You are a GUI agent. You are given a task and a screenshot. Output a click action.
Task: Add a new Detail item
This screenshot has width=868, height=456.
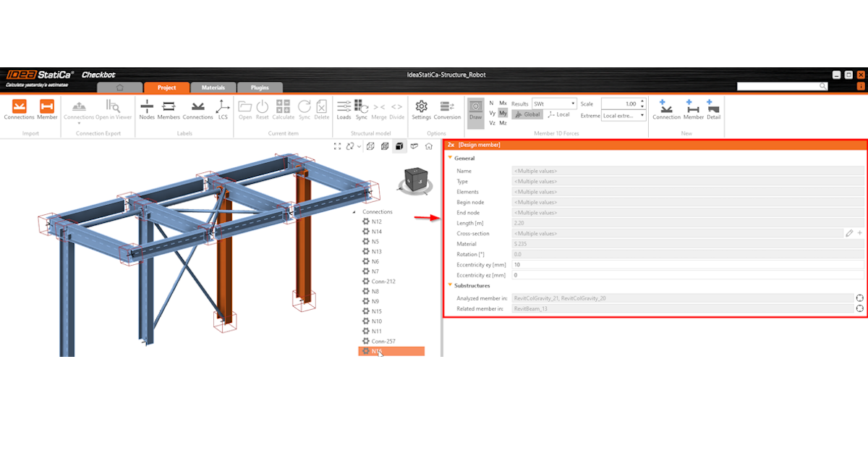point(713,108)
